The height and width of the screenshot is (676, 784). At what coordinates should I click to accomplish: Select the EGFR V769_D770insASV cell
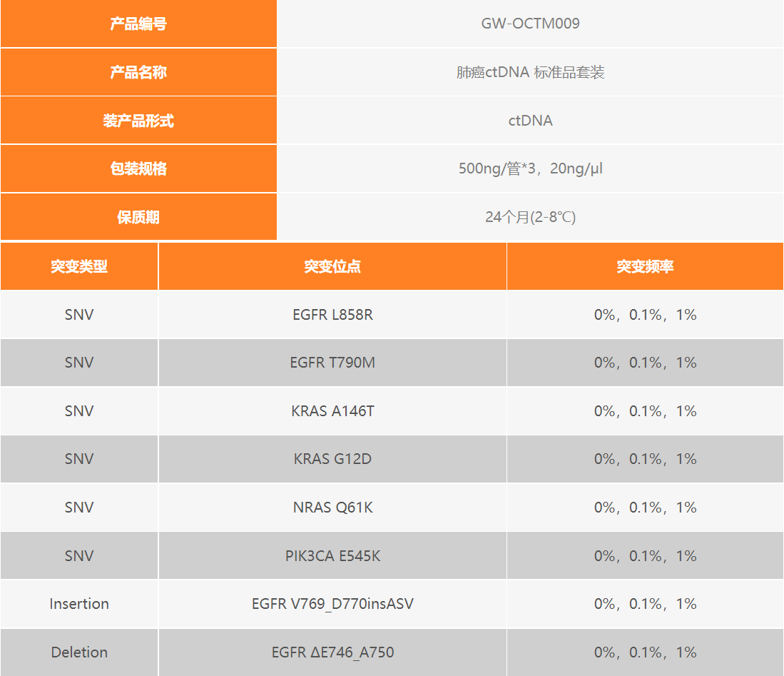(x=332, y=603)
